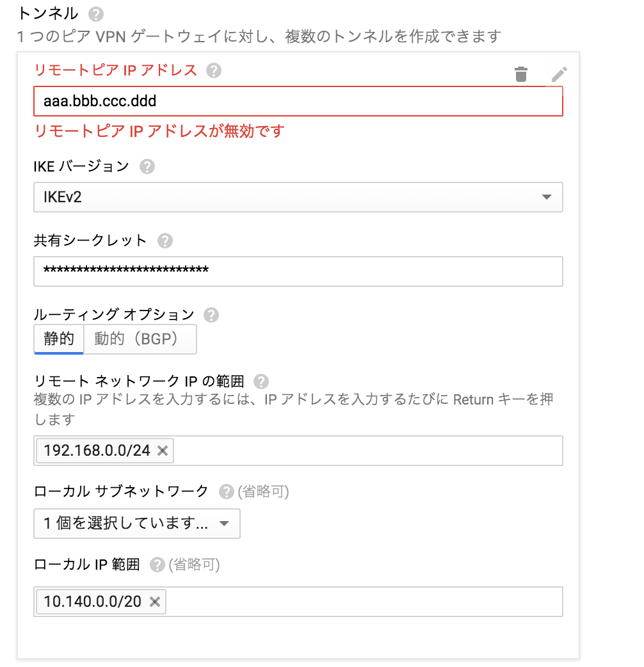Open help icon beside ローカル サブネットワーク
644x667 pixels.
tap(226, 492)
